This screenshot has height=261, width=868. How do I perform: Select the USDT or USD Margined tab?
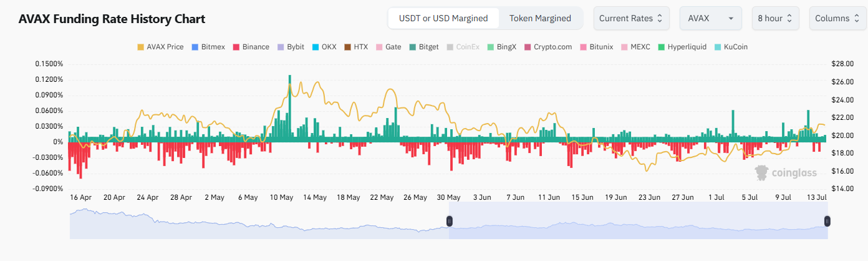443,18
